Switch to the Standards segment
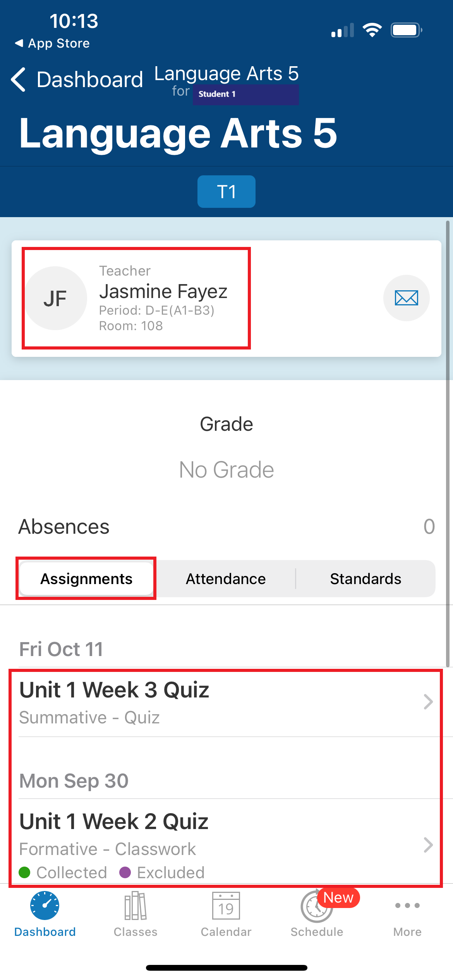This screenshot has width=453, height=980. (365, 579)
